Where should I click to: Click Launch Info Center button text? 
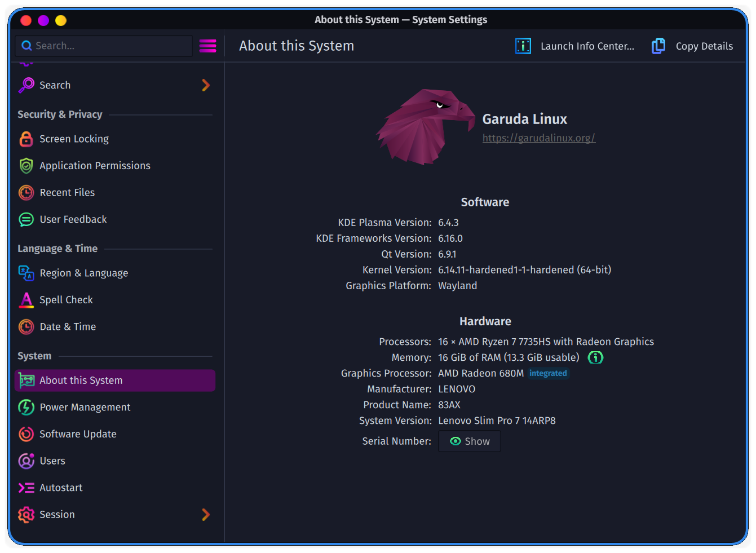coord(587,46)
